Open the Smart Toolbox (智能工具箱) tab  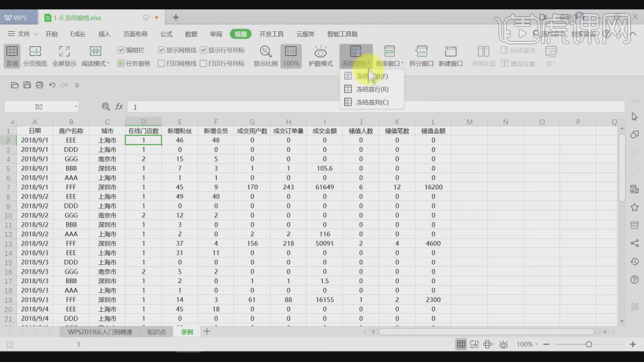pos(342,34)
